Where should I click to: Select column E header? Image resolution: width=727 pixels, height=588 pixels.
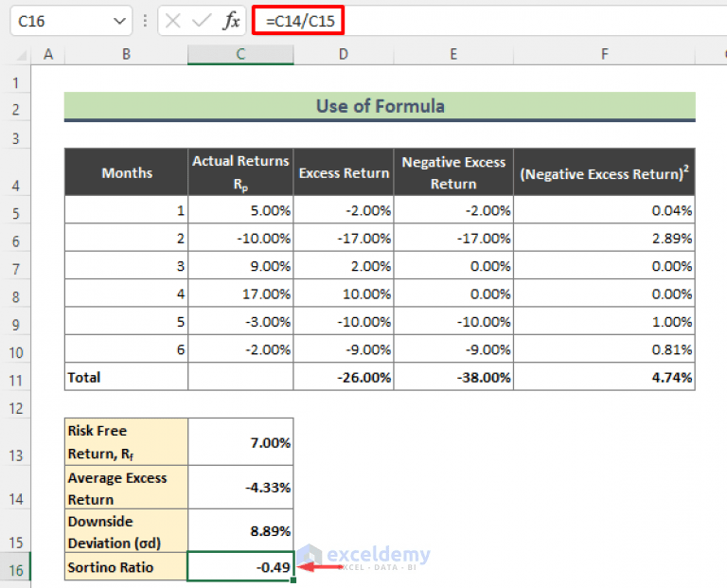tap(453, 55)
